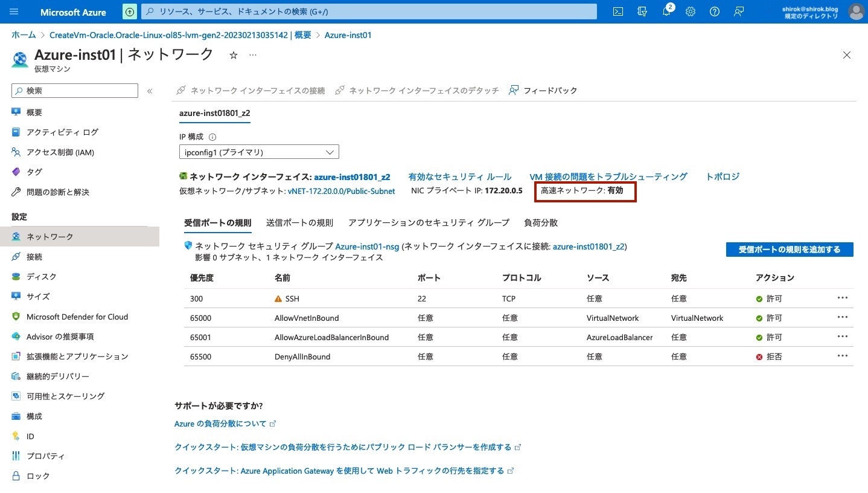Image resolution: width=868 pixels, height=493 pixels.
Task: Open the Azure portal hamburger menu
Action: [x=14, y=11]
